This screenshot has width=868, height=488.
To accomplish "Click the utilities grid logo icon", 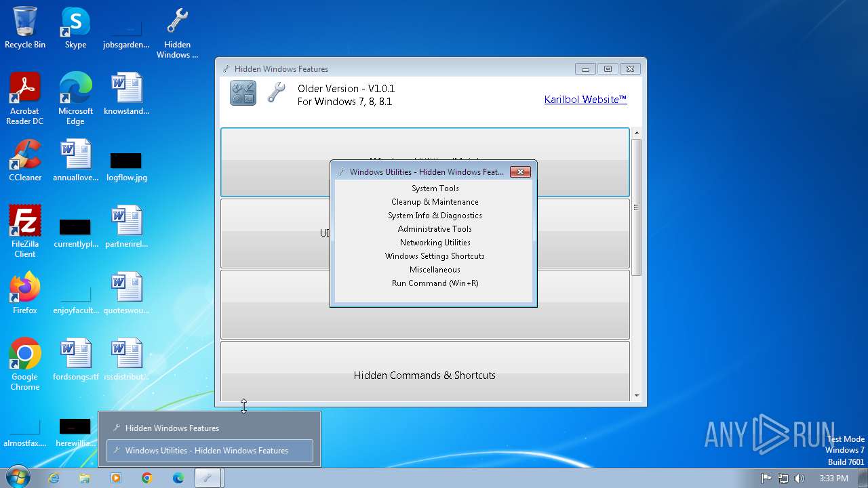I will 243,93.
